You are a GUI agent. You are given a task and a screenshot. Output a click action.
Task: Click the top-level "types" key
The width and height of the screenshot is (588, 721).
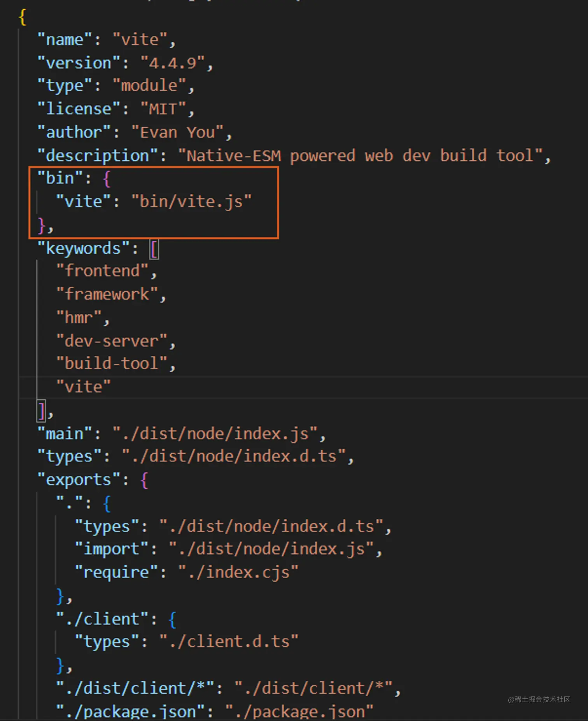69,457
